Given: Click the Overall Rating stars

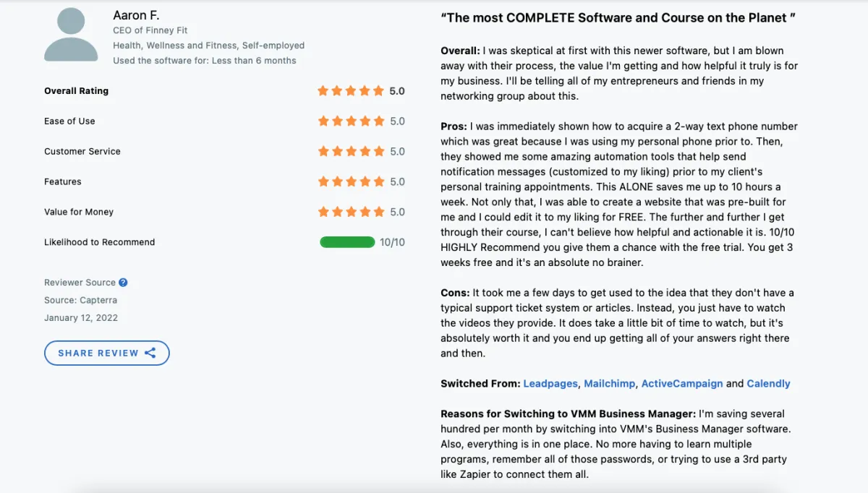Looking at the screenshot, I should [351, 91].
